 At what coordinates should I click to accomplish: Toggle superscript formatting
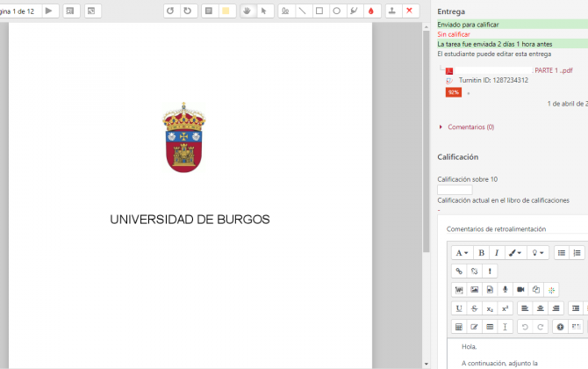point(506,308)
